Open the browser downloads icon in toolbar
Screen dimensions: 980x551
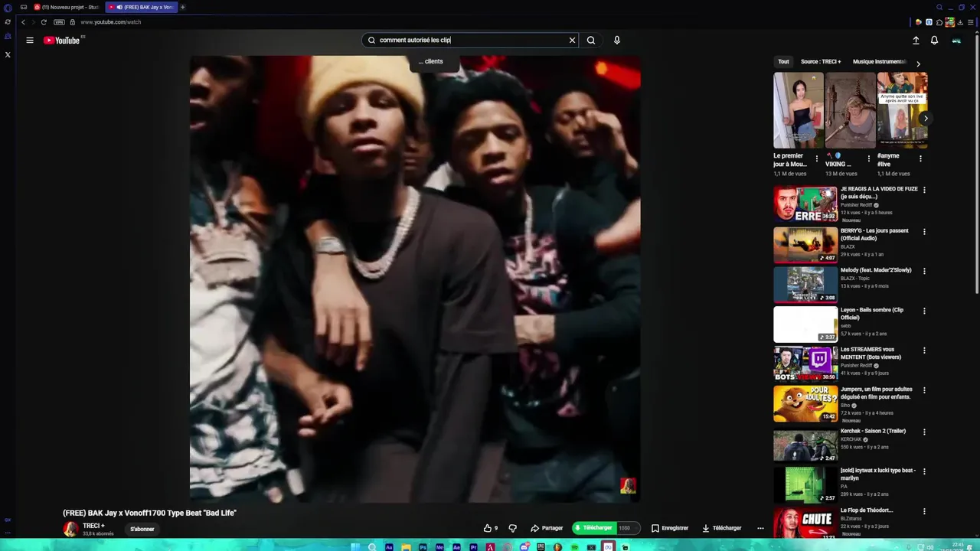[960, 22]
